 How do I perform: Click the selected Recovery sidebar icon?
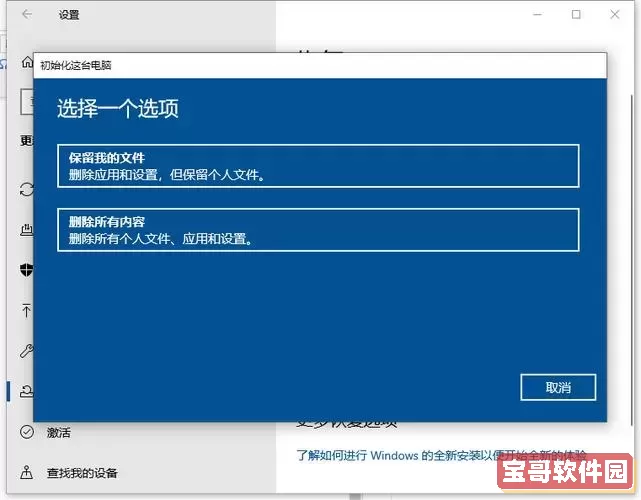pos(26,392)
